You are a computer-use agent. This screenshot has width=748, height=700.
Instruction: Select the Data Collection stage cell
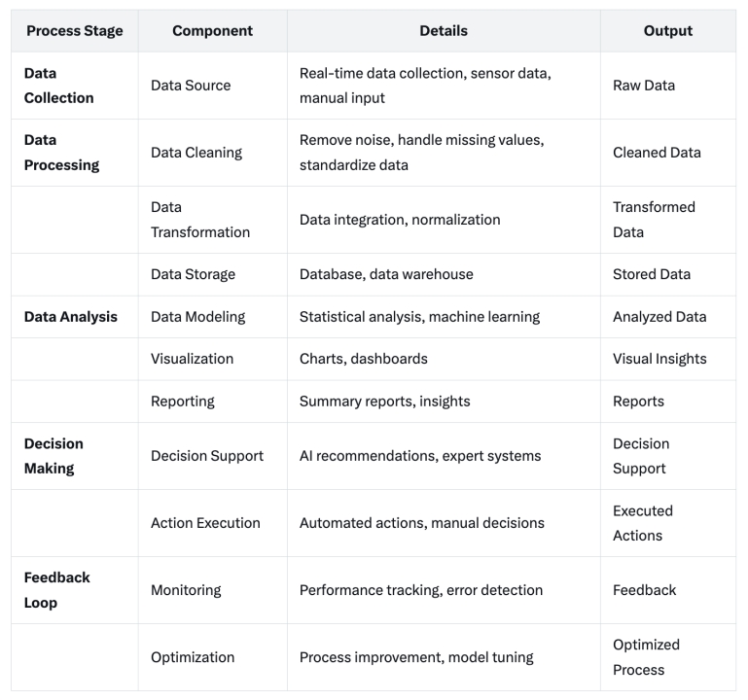coord(59,86)
